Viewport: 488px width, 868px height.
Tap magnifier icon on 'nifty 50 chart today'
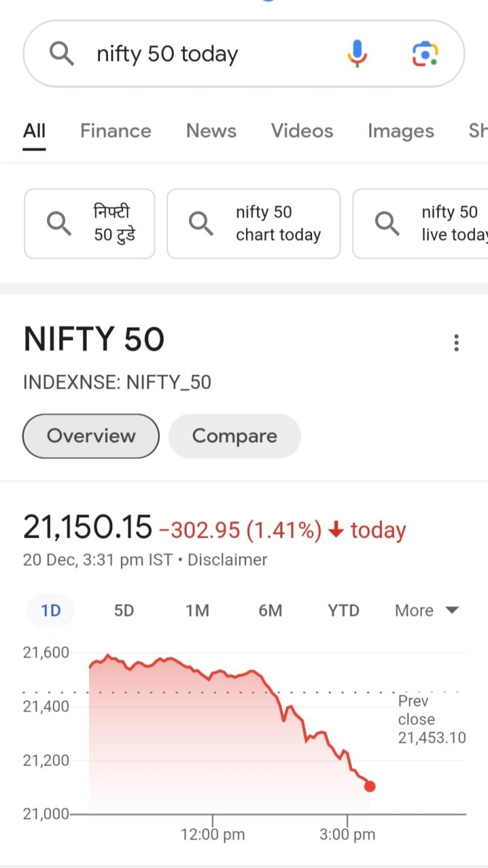pos(201,224)
